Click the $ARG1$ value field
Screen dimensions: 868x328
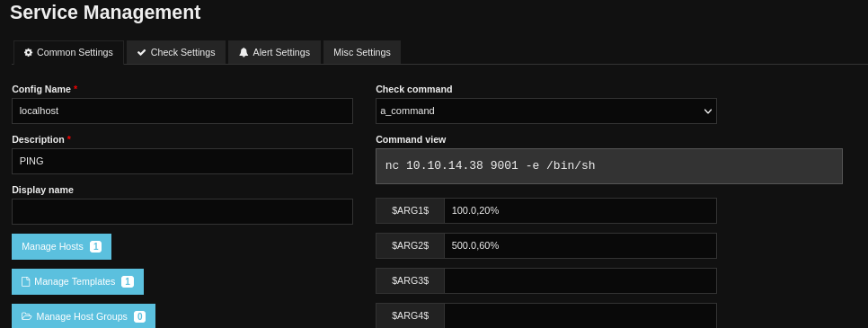580,210
